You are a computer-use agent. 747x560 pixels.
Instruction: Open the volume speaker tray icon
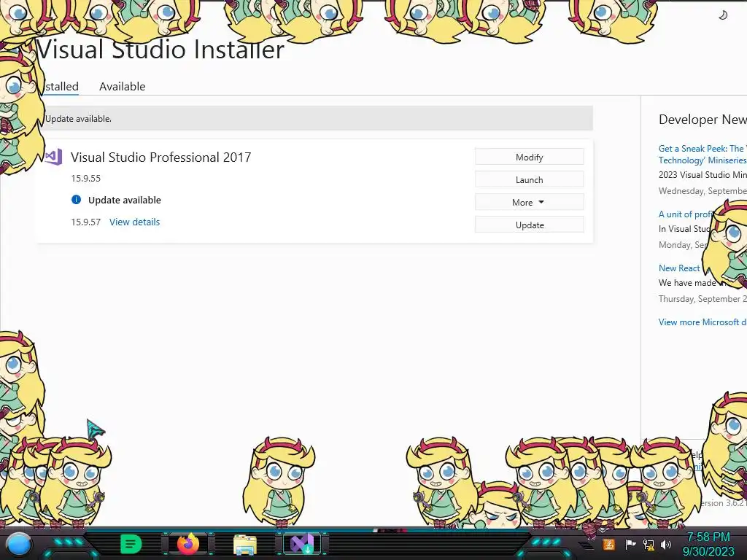click(666, 544)
